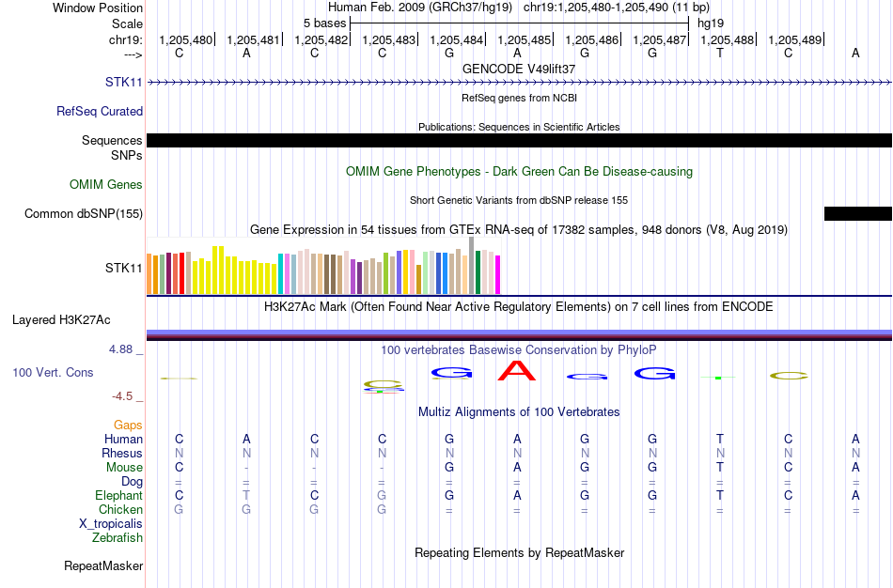Image resolution: width=893 pixels, height=588 pixels.
Task: Open Short Genetic Variants from dbSNP title
Action: pos(519,200)
